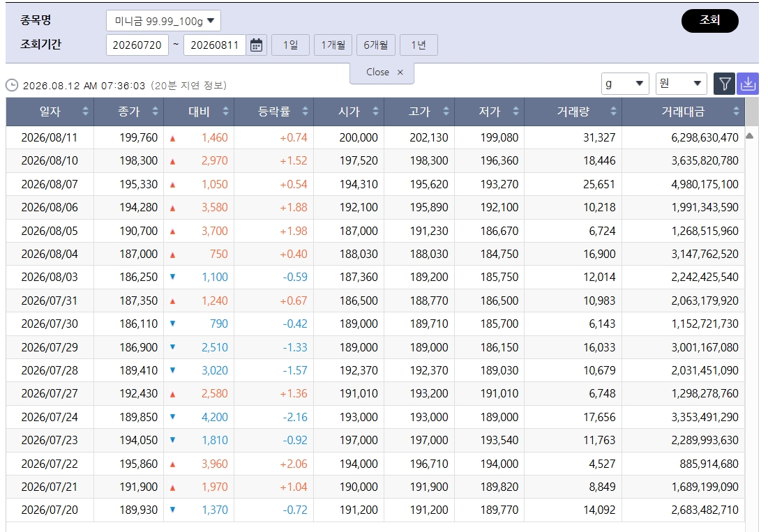This screenshot has height=532, width=768.
Task: Click closing price 198,300
Action: pos(139,160)
